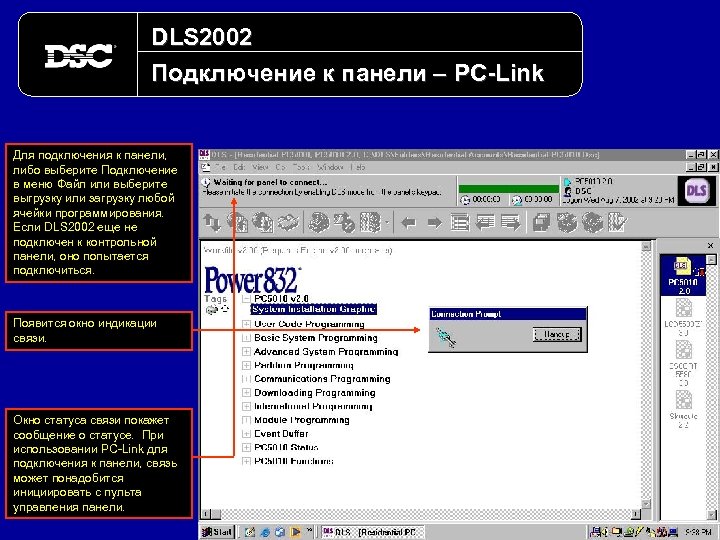720x540 pixels.
Task: Click the list icon with left arrow
Action: coord(485,223)
